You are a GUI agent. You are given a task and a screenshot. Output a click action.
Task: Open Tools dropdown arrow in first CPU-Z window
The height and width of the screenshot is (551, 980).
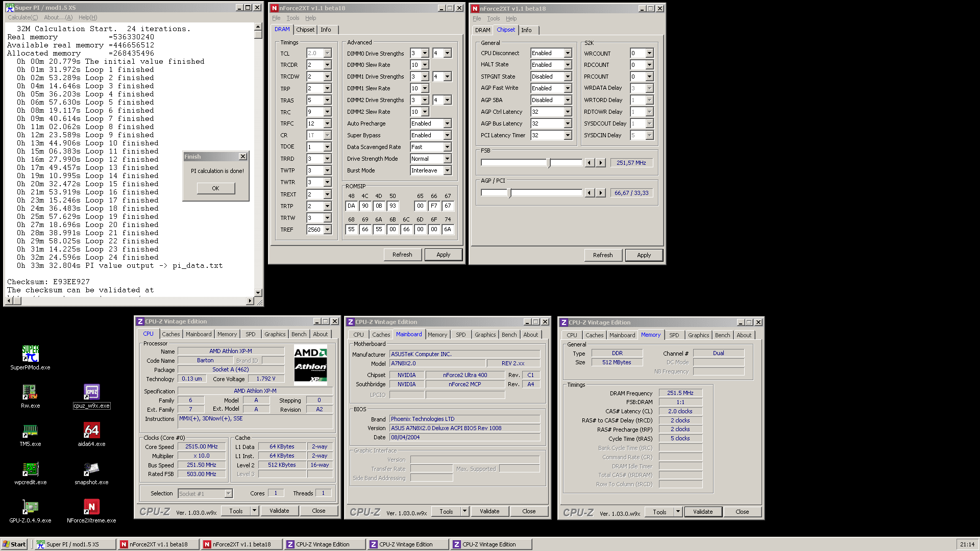tap(254, 511)
